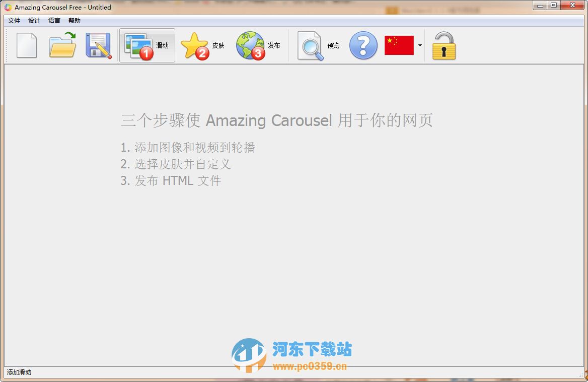Click the Chinese flag language icon
This screenshot has width=588, height=382.
400,45
